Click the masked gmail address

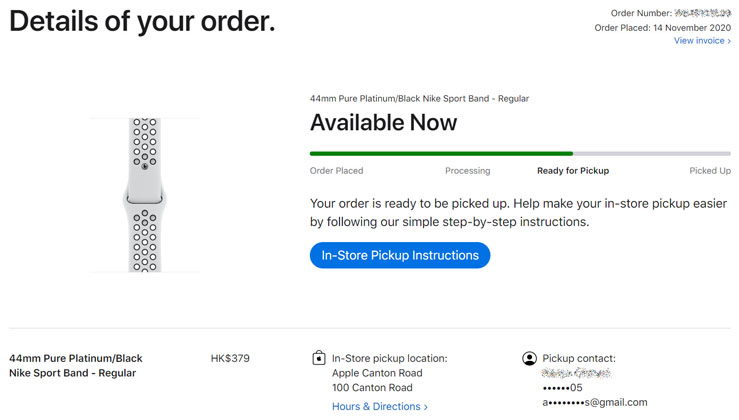click(x=595, y=402)
